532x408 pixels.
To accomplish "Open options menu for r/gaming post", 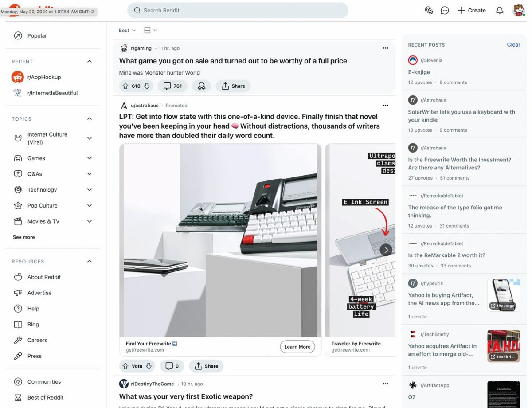I will pyautogui.click(x=386, y=48).
